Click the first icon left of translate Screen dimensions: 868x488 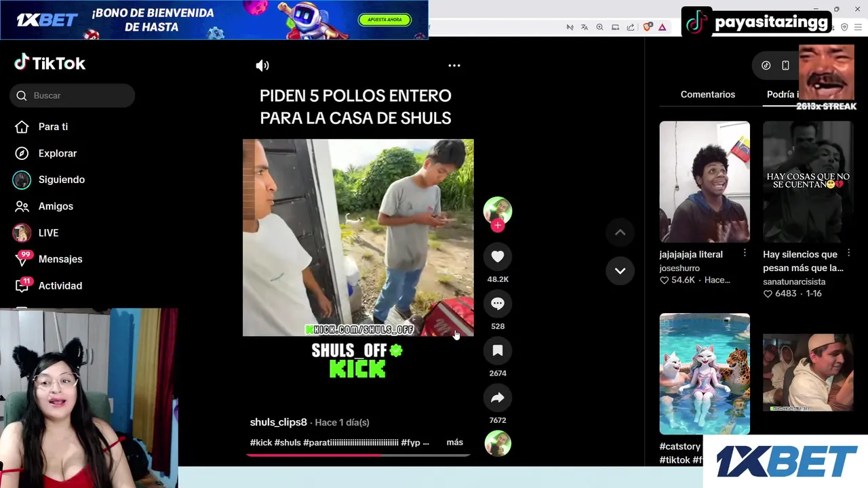coord(570,27)
